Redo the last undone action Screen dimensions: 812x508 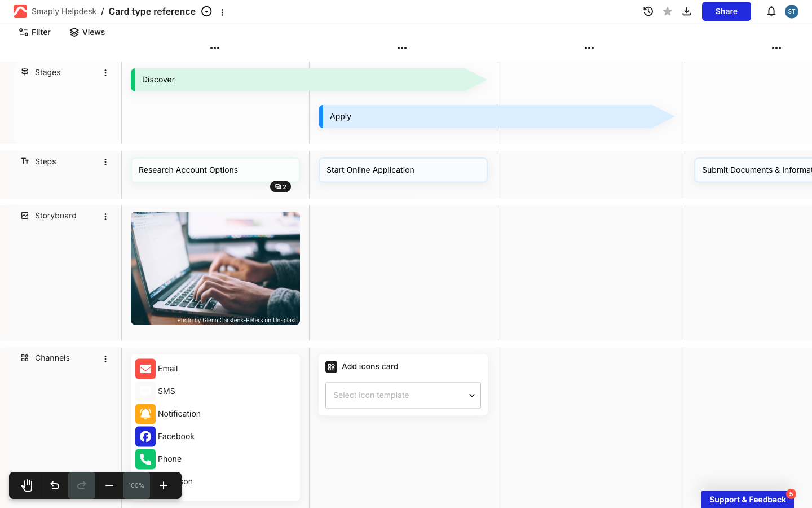[x=82, y=485]
